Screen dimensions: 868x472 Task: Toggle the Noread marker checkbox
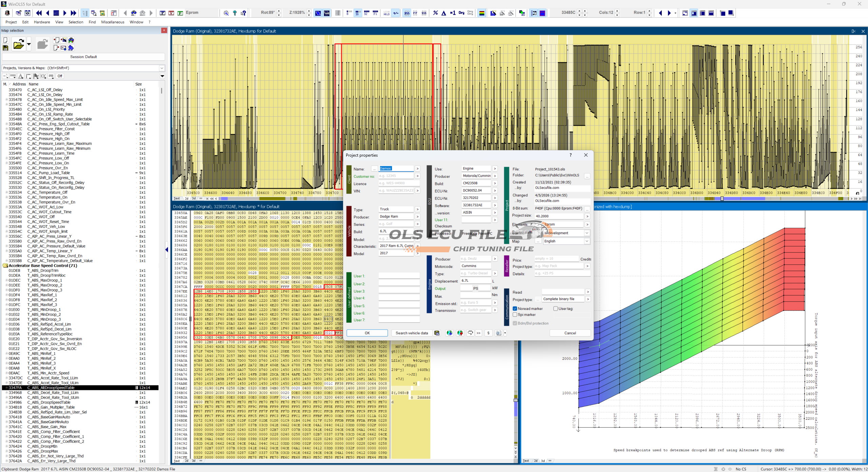[515, 309]
